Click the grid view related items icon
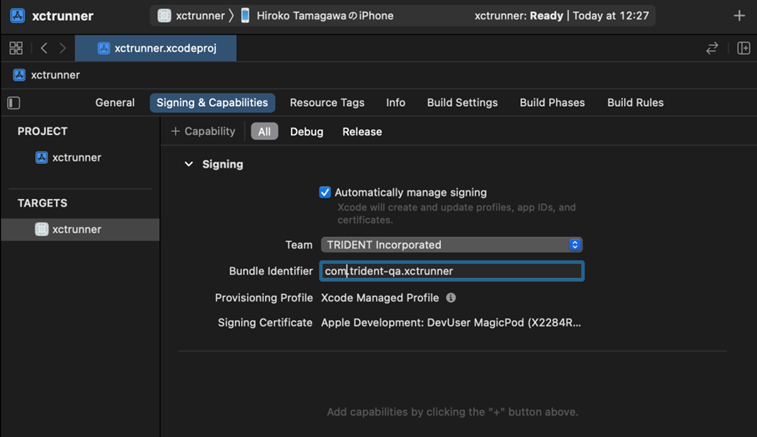Viewport: 757px width, 437px height. coord(16,48)
